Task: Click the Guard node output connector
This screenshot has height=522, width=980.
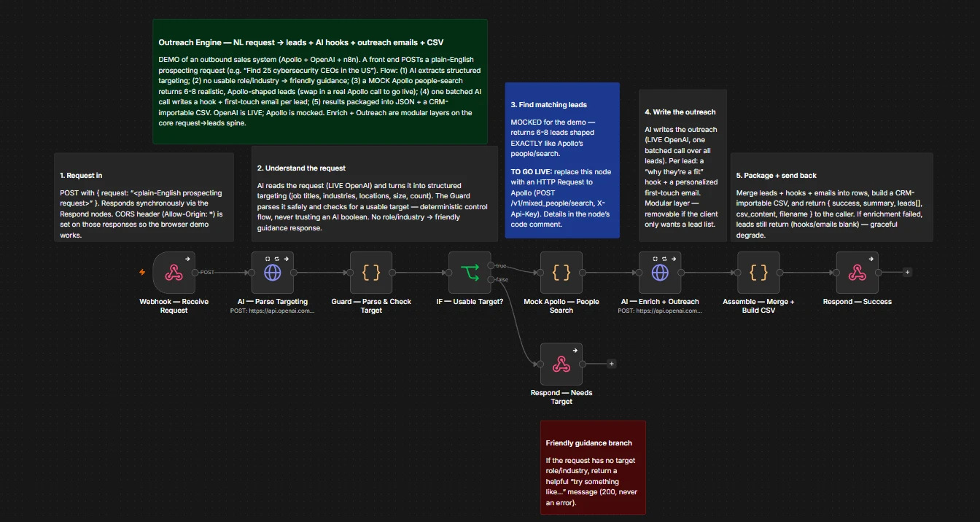Action: click(x=393, y=273)
